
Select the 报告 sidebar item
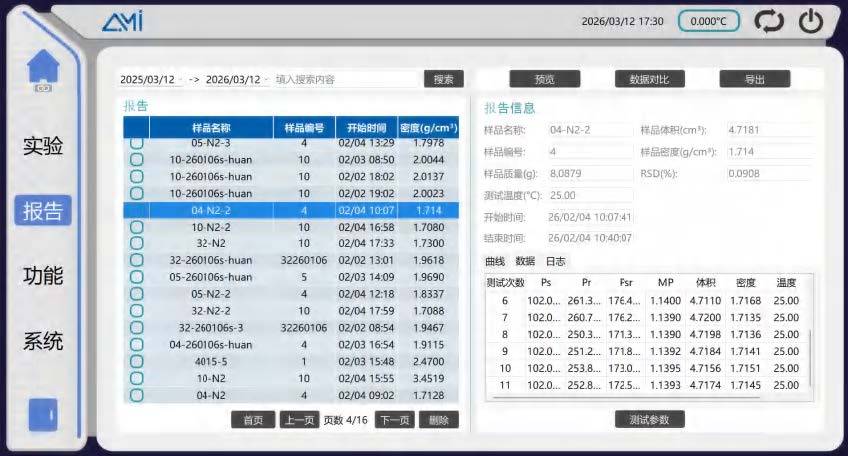tap(43, 210)
